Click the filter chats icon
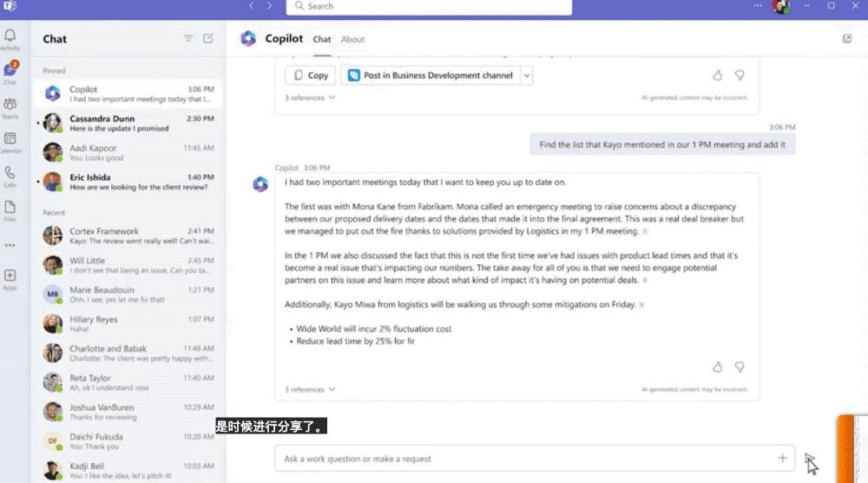The image size is (868, 483). tap(188, 38)
